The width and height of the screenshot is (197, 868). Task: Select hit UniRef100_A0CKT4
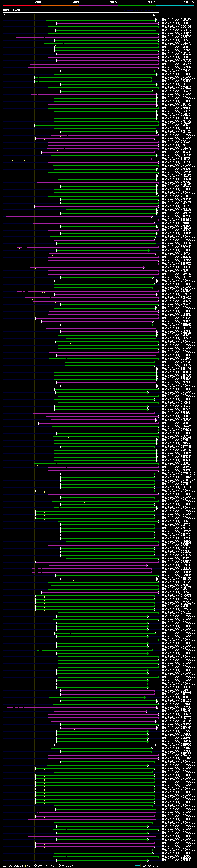pos(177,125)
